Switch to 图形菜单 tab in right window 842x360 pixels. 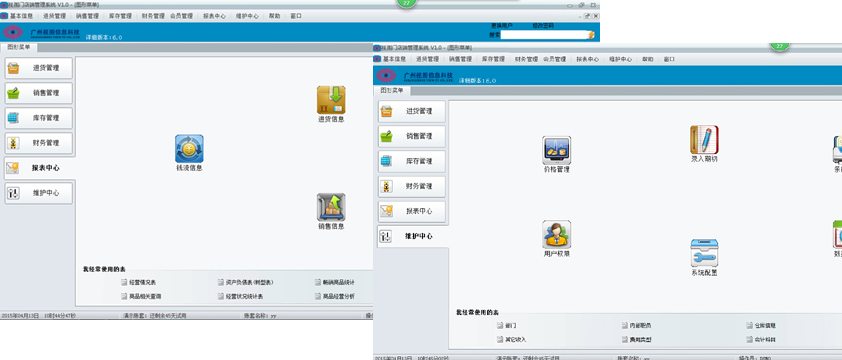click(x=391, y=91)
